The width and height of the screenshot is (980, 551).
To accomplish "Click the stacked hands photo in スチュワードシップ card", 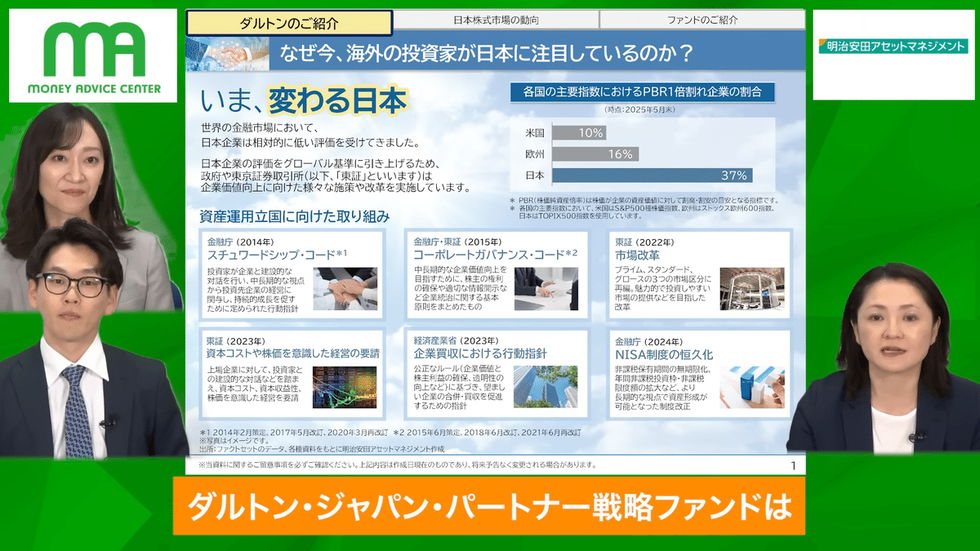I will click(345, 289).
